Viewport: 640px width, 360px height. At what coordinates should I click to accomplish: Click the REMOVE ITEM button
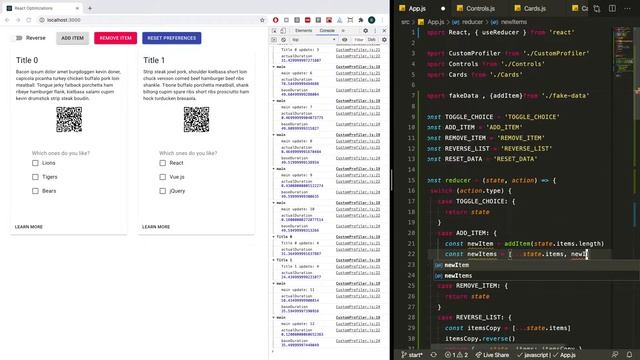tap(116, 38)
